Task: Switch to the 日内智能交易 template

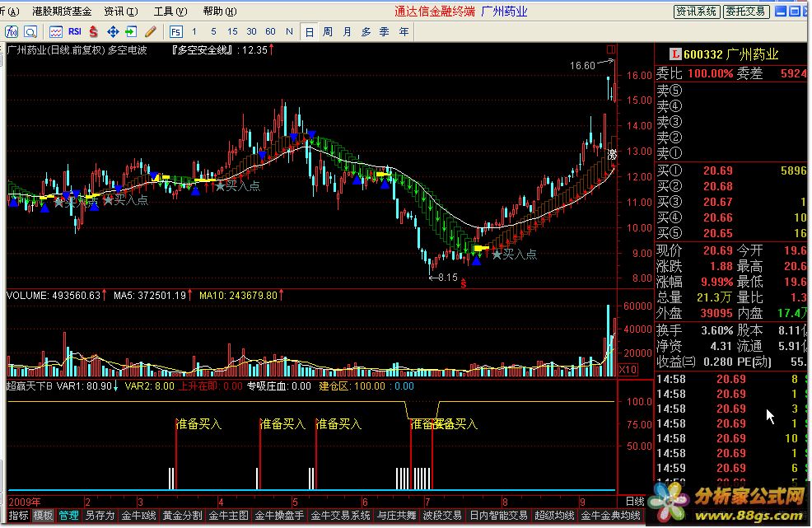Action: 498,516
